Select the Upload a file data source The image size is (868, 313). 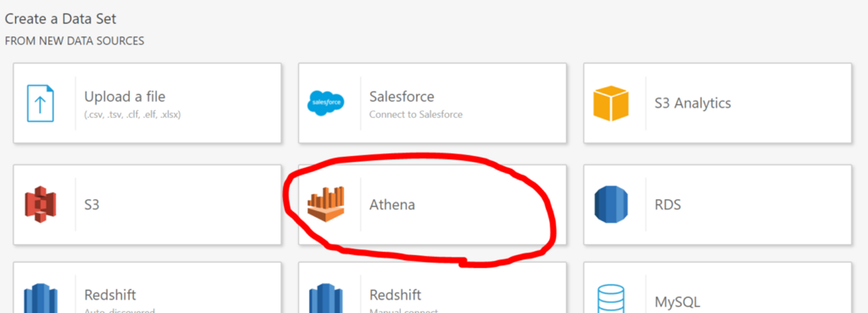tap(147, 103)
